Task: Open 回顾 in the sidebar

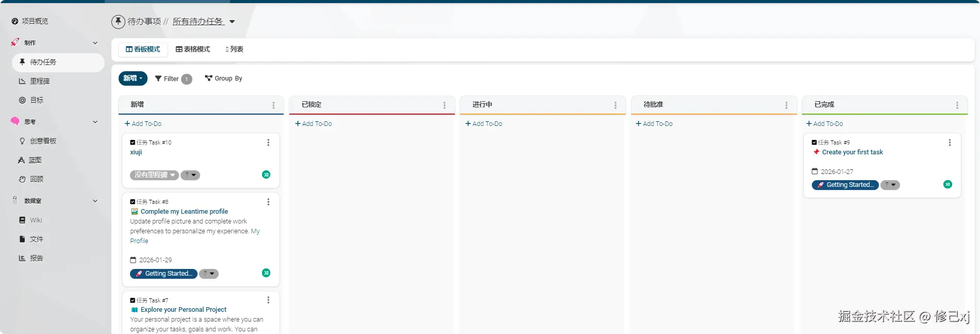Action: point(37,179)
